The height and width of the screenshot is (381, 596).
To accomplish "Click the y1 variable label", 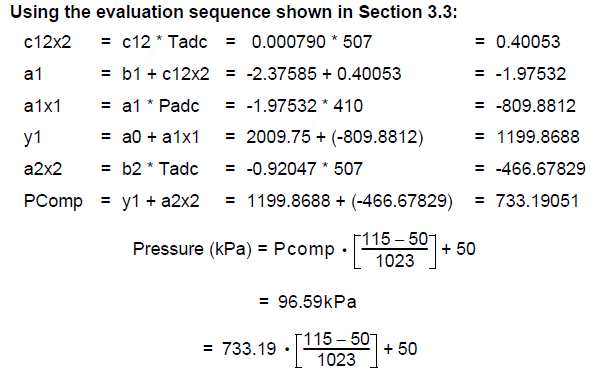I will point(32,138).
